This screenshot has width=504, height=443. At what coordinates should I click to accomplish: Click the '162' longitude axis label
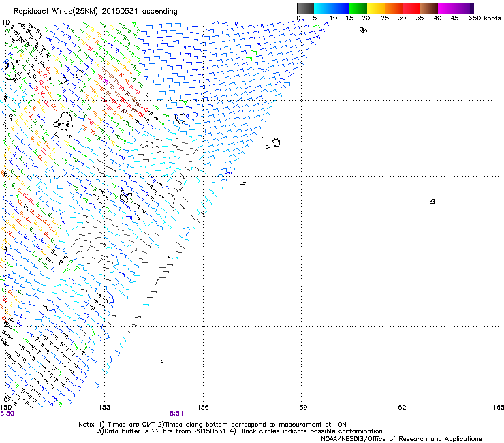pos(400,408)
